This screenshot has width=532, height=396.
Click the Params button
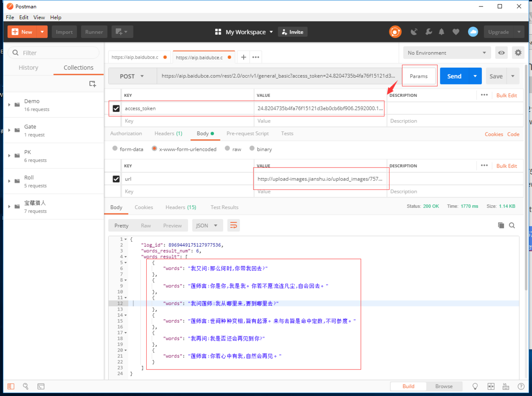tap(419, 76)
